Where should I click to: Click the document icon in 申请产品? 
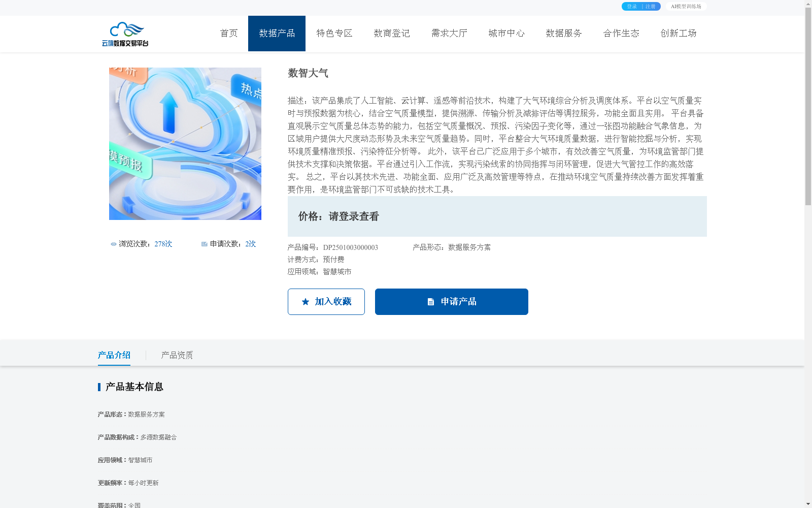[x=431, y=302]
